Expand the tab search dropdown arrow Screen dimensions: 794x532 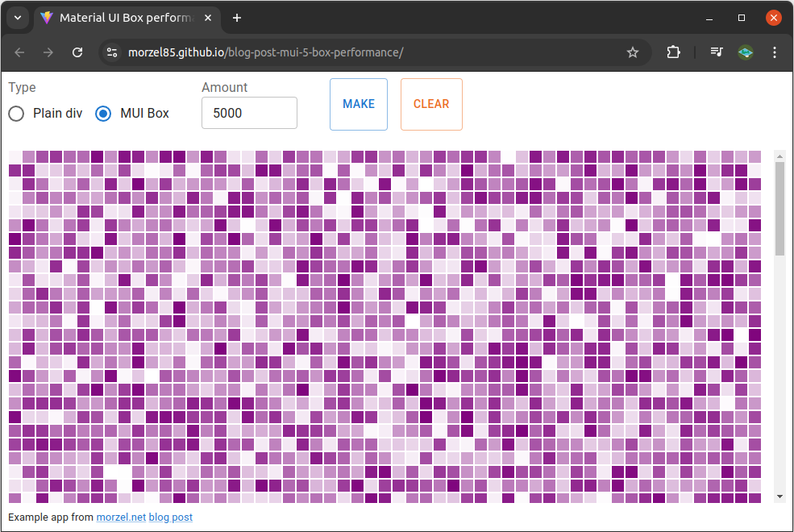[16, 18]
